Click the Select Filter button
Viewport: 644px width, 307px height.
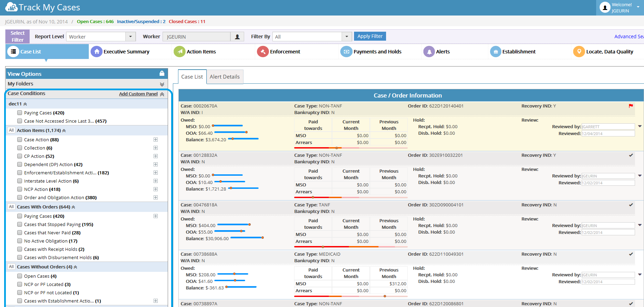click(x=18, y=37)
